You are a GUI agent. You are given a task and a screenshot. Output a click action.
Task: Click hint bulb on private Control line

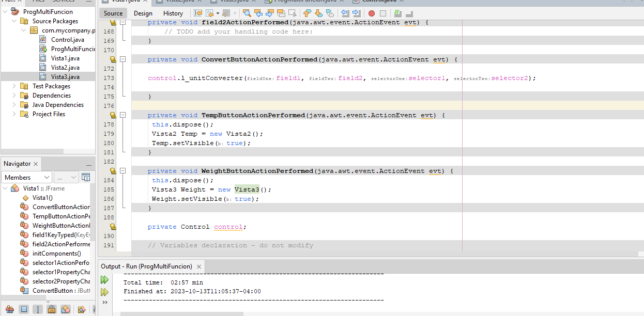tap(113, 227)
